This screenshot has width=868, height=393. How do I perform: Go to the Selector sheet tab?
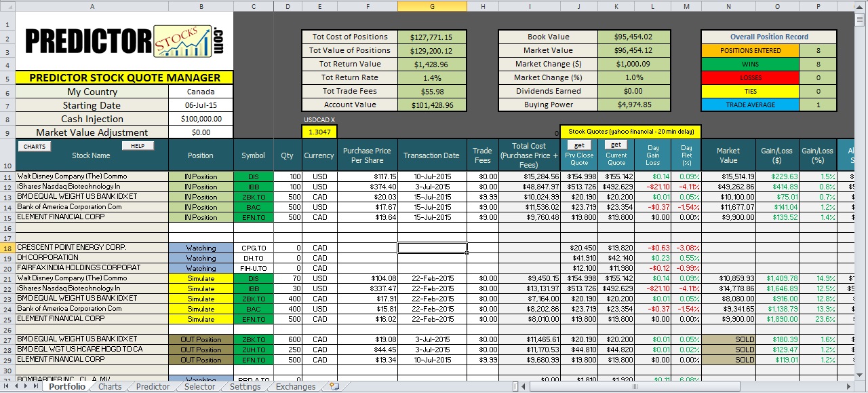[x=200, y=386]
